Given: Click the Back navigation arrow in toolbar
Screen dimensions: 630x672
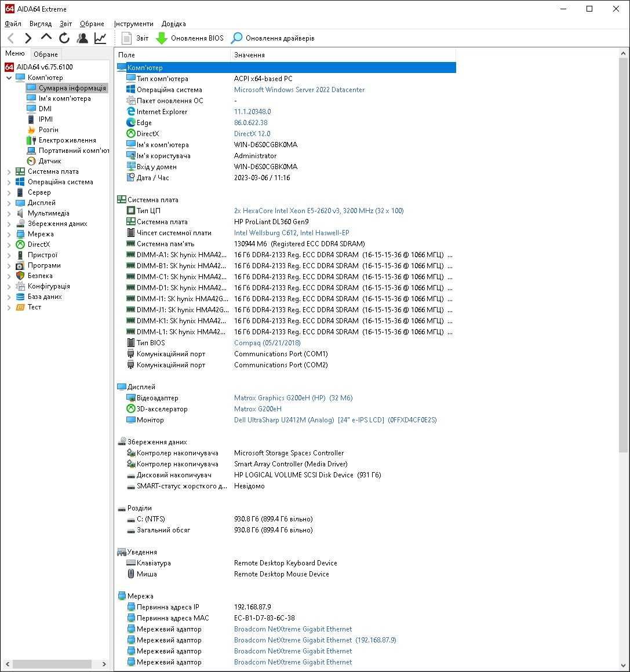Looking at the screenshot, I should [x=11, y=38].
